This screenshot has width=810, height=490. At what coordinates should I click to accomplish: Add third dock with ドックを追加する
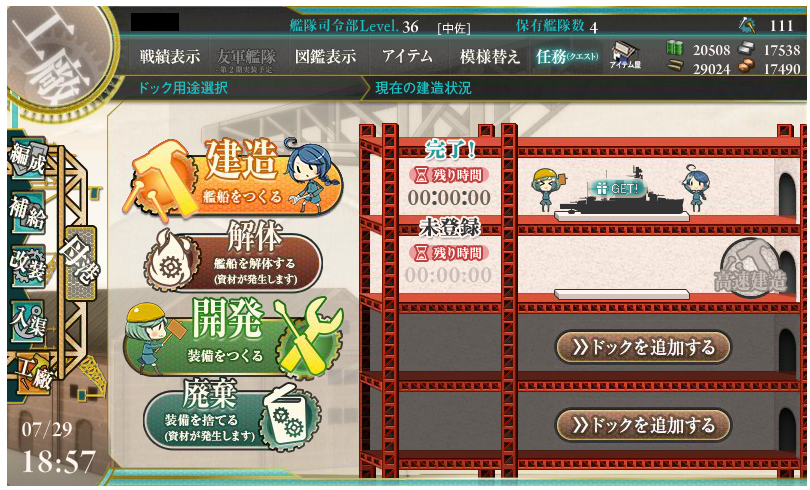643,347
